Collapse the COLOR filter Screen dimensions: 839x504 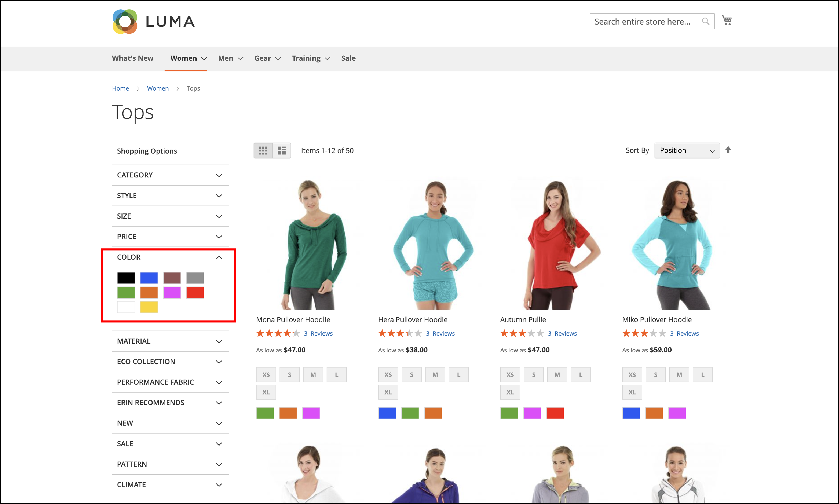point(170,257)
